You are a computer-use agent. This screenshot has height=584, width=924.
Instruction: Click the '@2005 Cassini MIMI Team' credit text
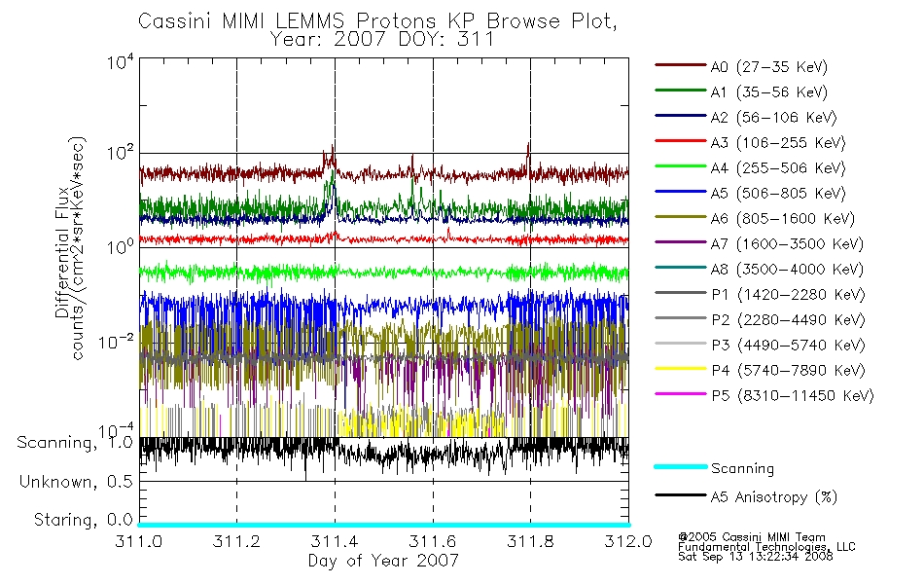coord(751,537)
